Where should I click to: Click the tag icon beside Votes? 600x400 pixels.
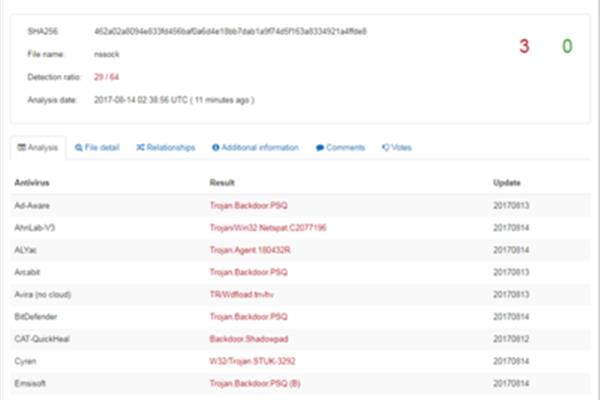pyautogui.click(x=386, y=147)
